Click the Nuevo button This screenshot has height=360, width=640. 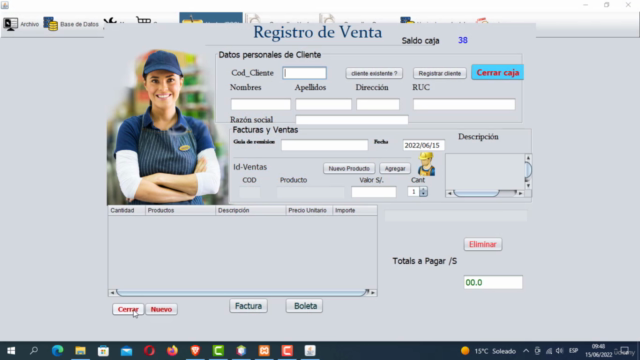coord(161,309)
